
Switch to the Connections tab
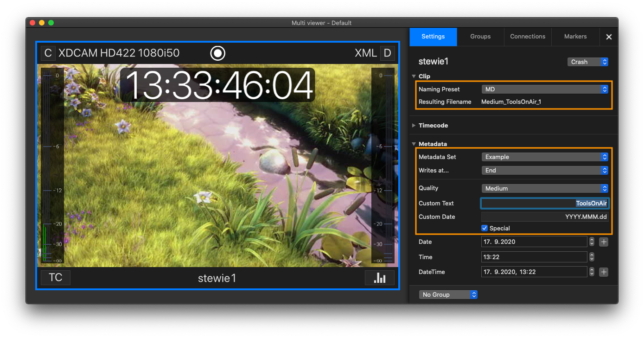tap(528, 37)
